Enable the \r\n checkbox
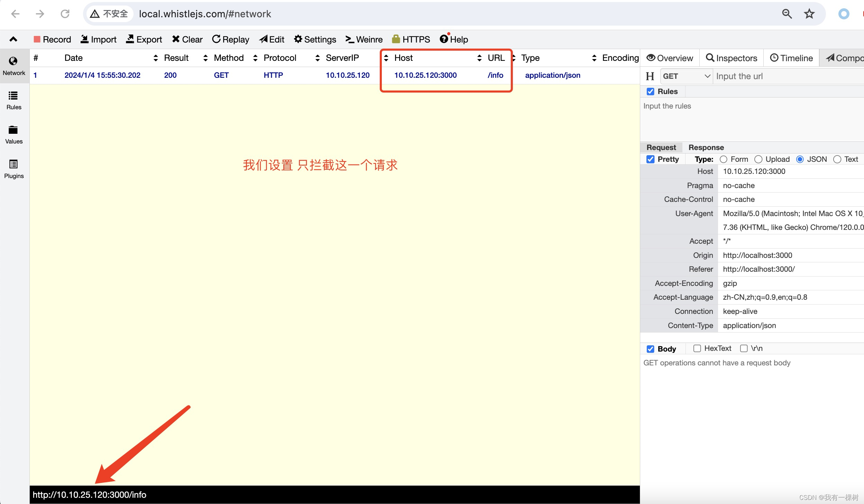Screen dimensions: 864x504 pos(744,348)
